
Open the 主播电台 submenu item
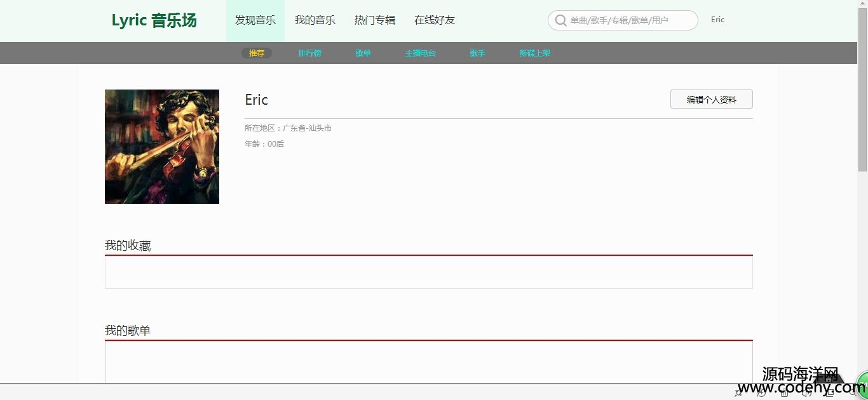(421, 53)
